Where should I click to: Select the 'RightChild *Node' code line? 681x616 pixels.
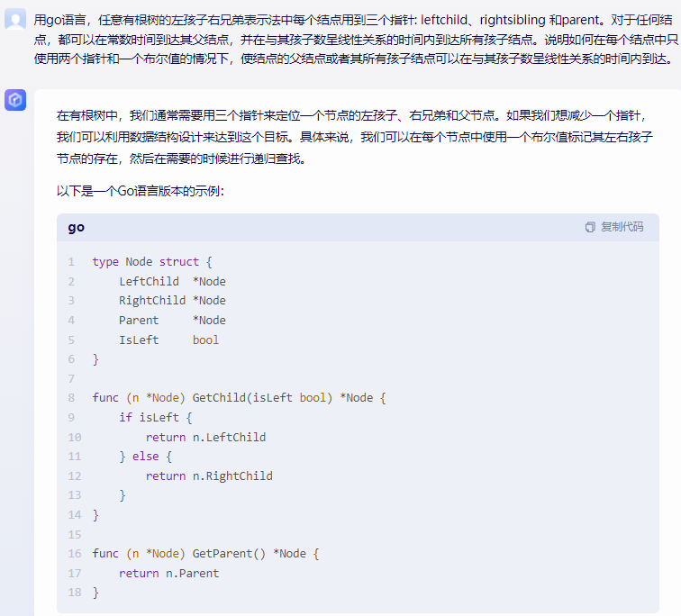click(x=172, y=301)
